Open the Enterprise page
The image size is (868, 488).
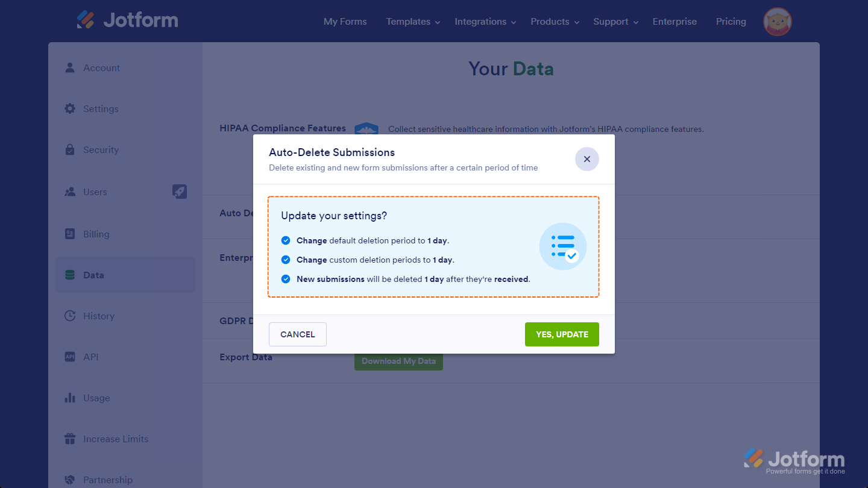click(x=675, y=21)
